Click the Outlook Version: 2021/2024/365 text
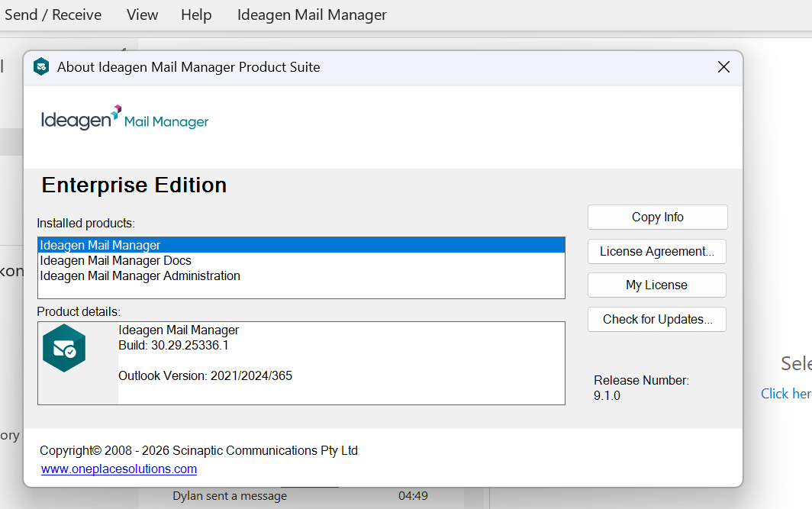812x509 pixels. (x=205, y=375)
